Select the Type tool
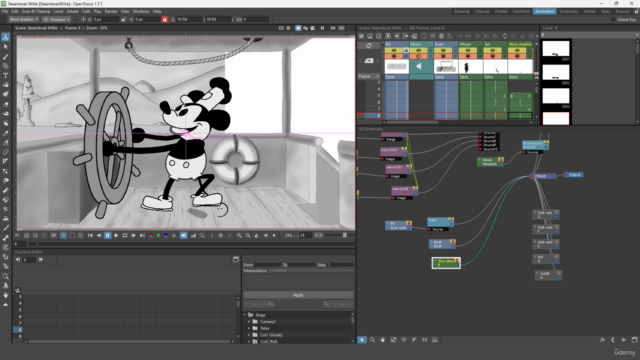 [5, 76]
